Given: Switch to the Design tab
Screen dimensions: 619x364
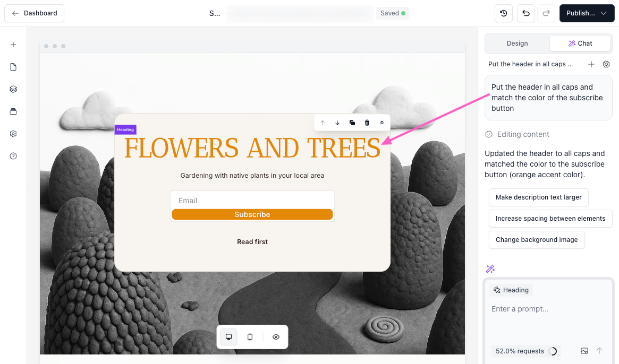Looking at the screenshot, I should point(517,44).
